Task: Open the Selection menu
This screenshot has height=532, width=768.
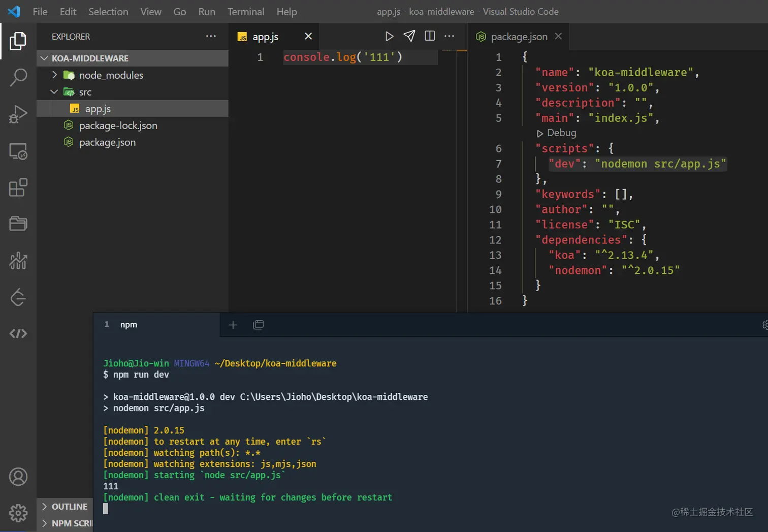Action: point(108,12)
